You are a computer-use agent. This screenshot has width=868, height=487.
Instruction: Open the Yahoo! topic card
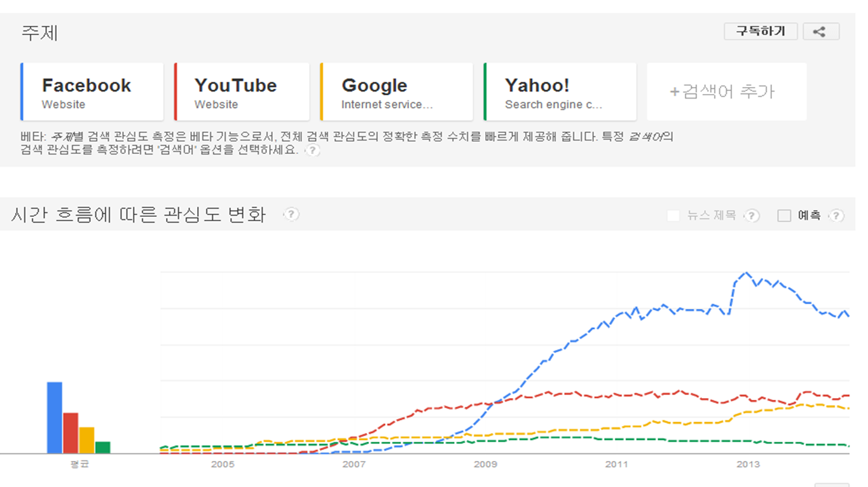point(560,92)
